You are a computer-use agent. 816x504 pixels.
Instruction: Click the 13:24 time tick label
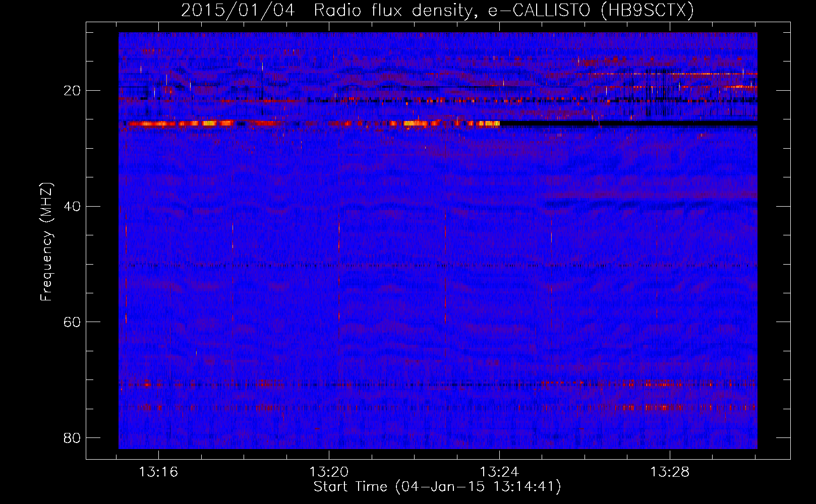coord(499,472)
